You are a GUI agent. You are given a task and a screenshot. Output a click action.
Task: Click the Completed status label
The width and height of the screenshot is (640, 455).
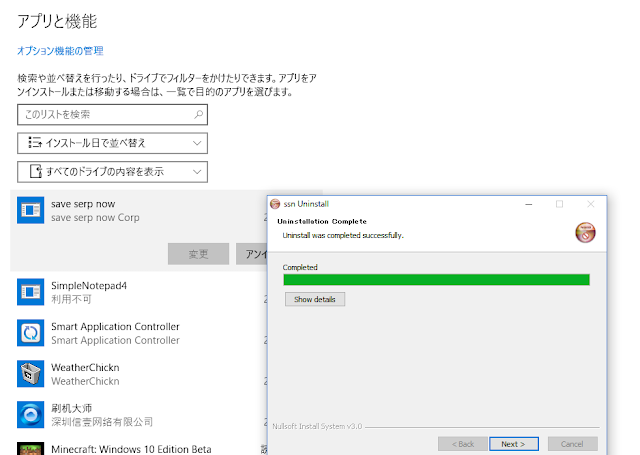300,267
